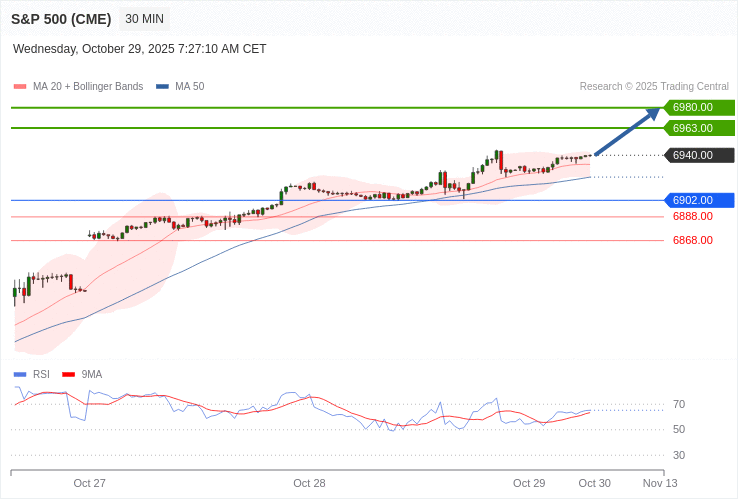Click the Oct 28 date axis label
738x500 pixels.
point(309,483)
